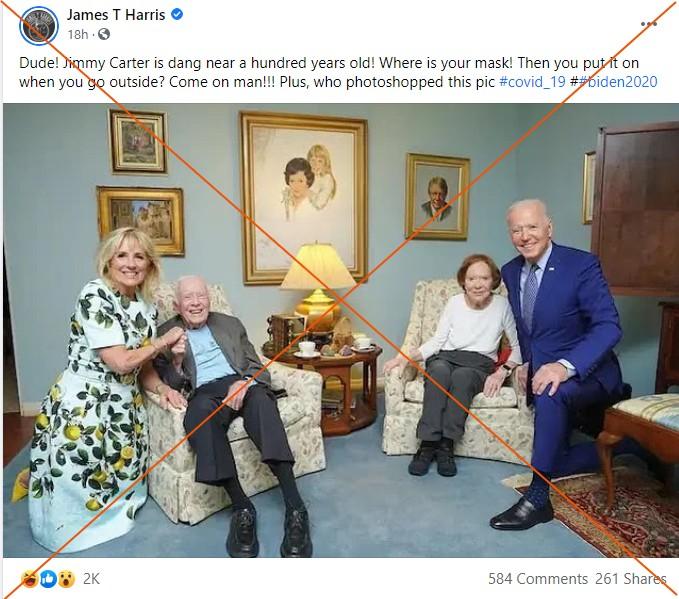Click the large framed portrait painting in photo

click(x=304, y=198)
